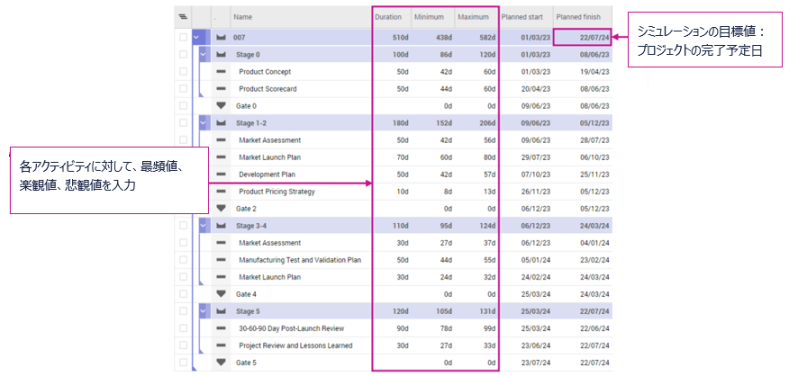The width and height of the screenshot is (789, 376).
Task: Check the box for Stage 1-2
Action: tap(183, 123)
